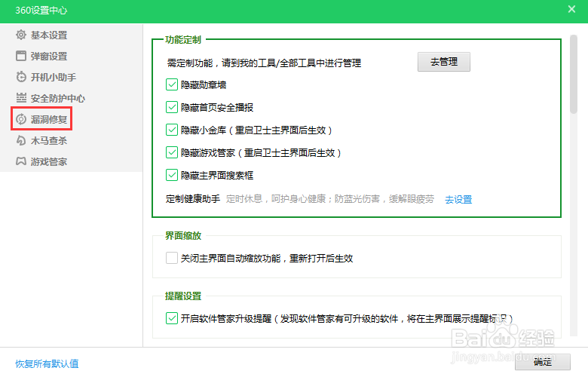The width and height of the screenshot is (588, 377).
Task: Click the 去管理 button
Action: [x=443, y=62]
